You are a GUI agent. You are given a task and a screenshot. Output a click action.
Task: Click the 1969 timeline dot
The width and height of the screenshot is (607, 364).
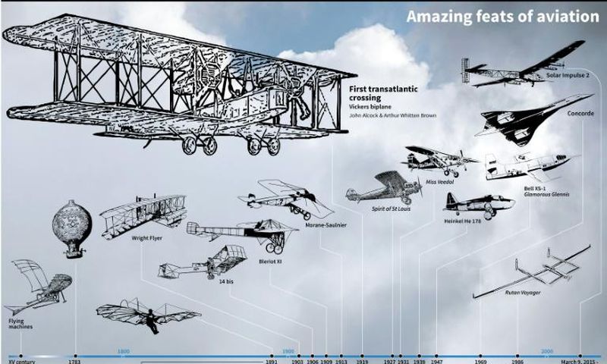tap(480, 356)
